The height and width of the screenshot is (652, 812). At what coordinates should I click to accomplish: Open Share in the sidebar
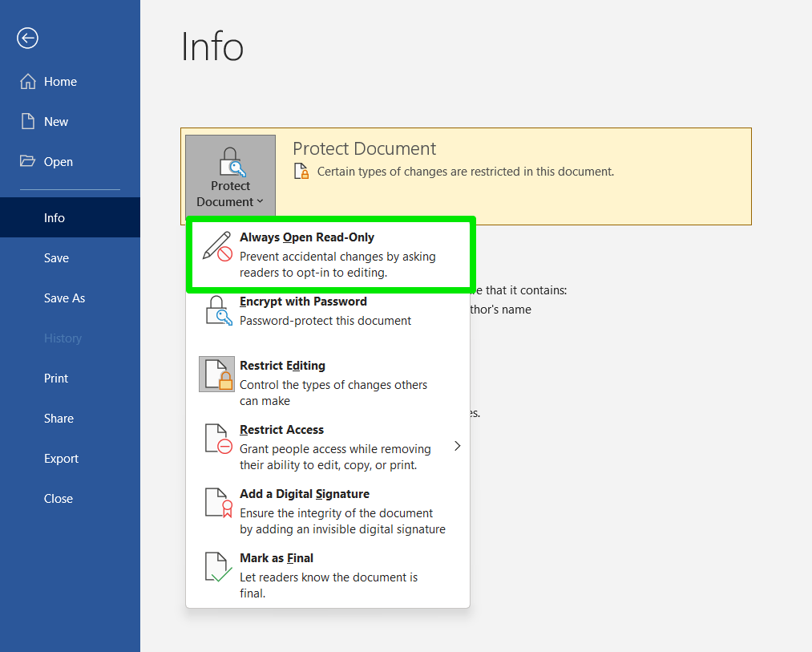[70, 419]
